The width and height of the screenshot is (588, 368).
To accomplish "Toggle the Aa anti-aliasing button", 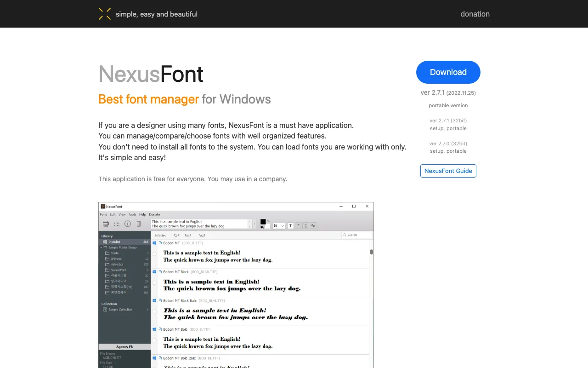I will pyautogui.click(x=313, y=225).
